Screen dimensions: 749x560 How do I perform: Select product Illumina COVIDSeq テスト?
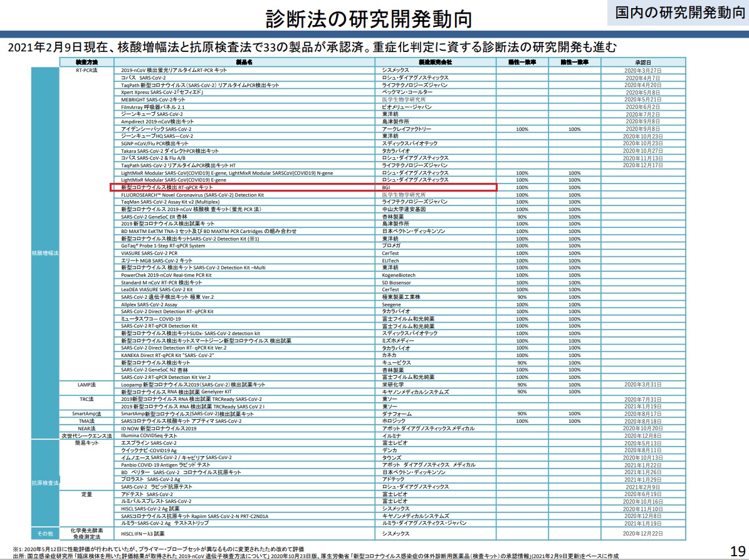(x=149, y=436)
